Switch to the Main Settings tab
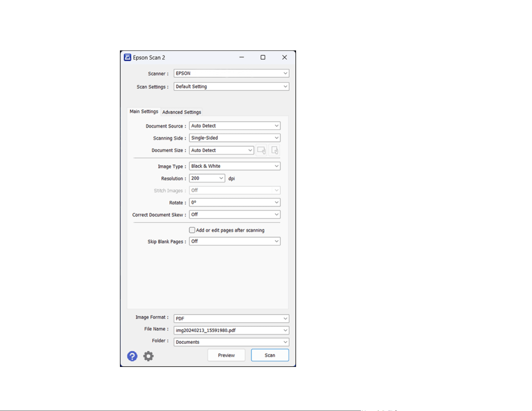 144,112
